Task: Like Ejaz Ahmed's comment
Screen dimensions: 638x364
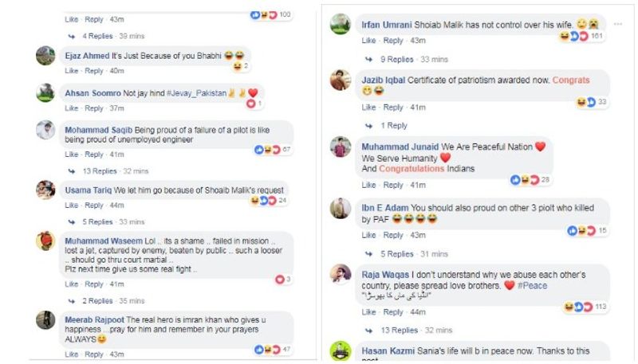Action: click(x=72, y=71)
